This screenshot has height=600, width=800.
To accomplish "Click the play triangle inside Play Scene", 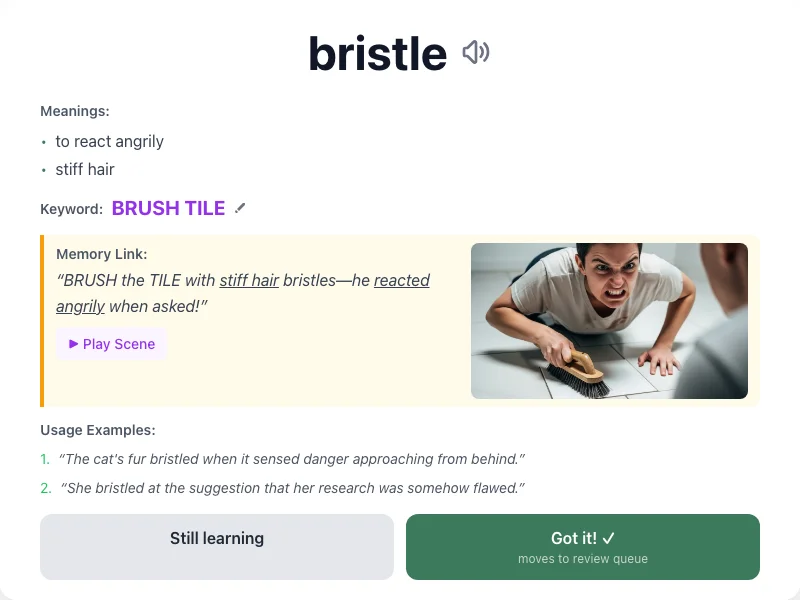I will (x=72, y=343).
